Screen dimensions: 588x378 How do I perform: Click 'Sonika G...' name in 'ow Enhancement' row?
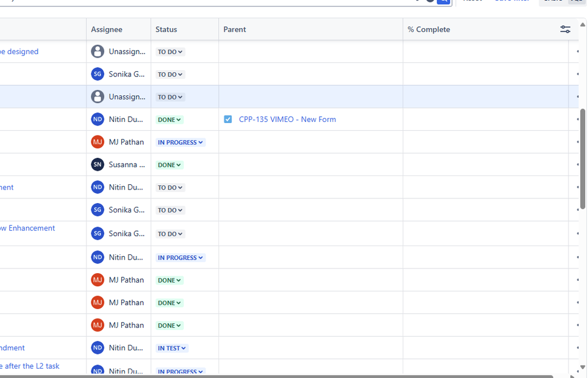(127, 233)
